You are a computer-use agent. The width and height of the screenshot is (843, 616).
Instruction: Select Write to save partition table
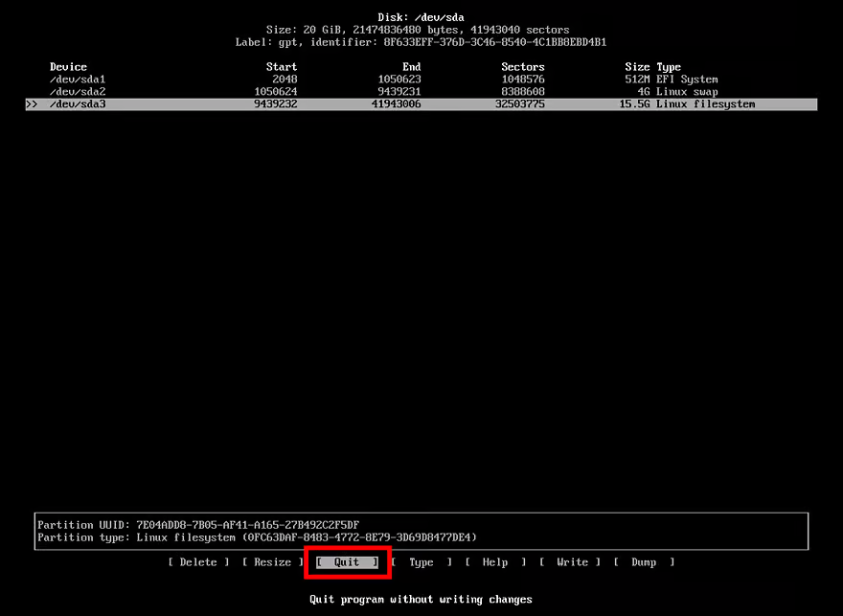click(572, 562)
